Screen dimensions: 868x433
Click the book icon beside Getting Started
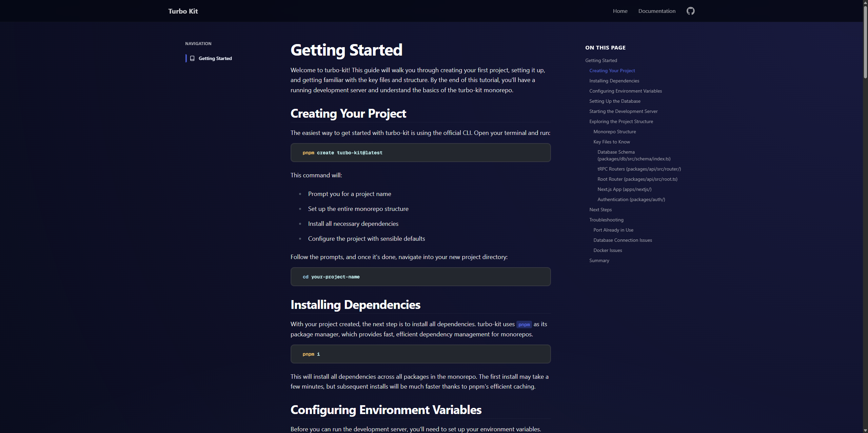(x=192, y=58)
